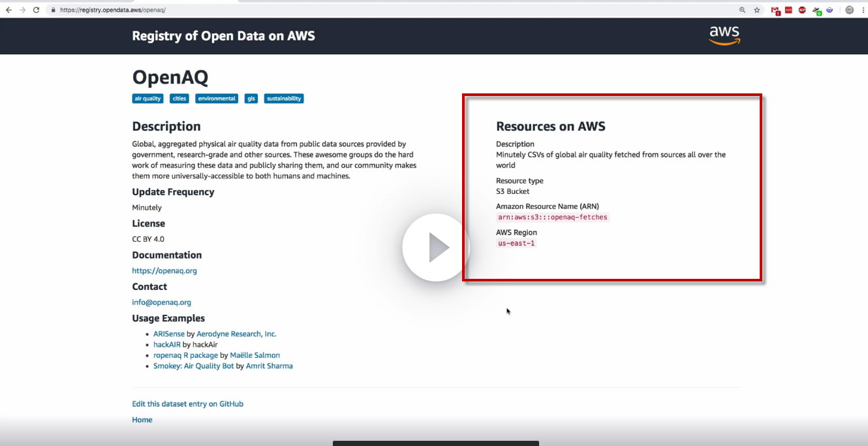Play the video with the center play button
Viewport: 868px width, 446px height.
point(436,247)
